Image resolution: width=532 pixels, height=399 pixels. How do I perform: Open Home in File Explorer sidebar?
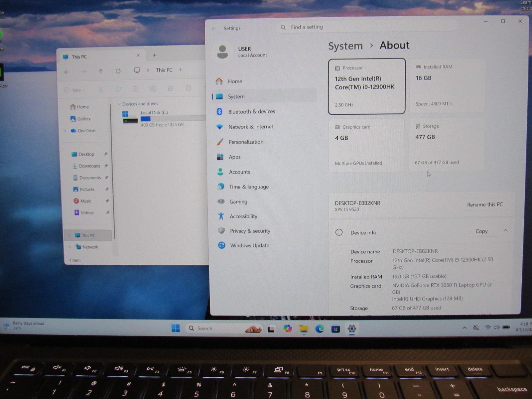point(79,107)
